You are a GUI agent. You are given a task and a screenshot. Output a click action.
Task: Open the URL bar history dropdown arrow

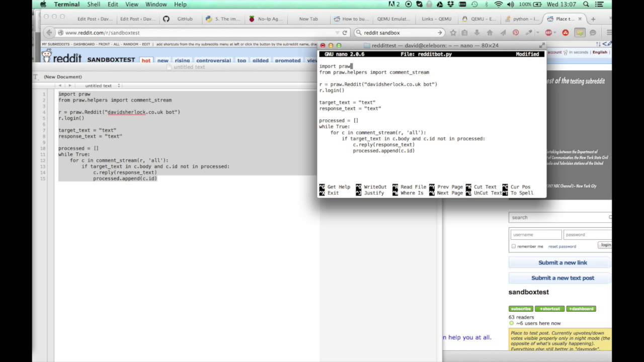[x=338, y=33]
